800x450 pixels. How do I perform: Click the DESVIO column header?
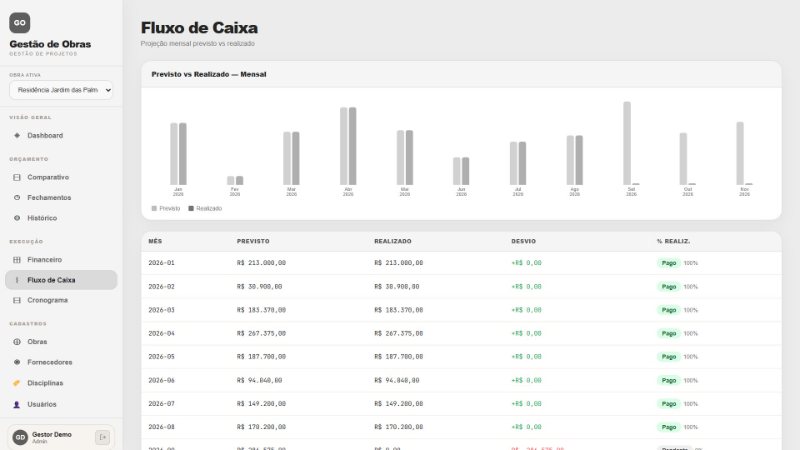click(x=523, y=241)
